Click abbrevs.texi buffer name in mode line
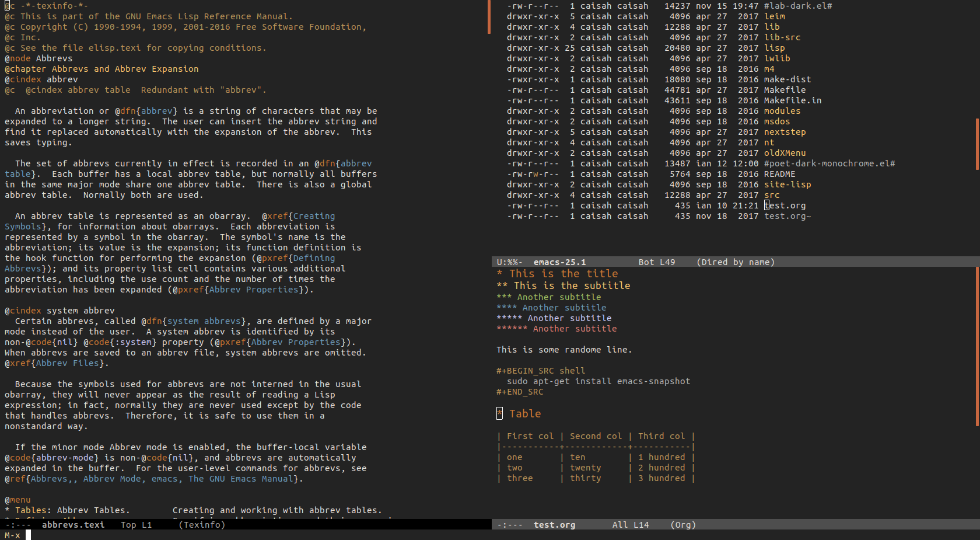 [73, 525]
